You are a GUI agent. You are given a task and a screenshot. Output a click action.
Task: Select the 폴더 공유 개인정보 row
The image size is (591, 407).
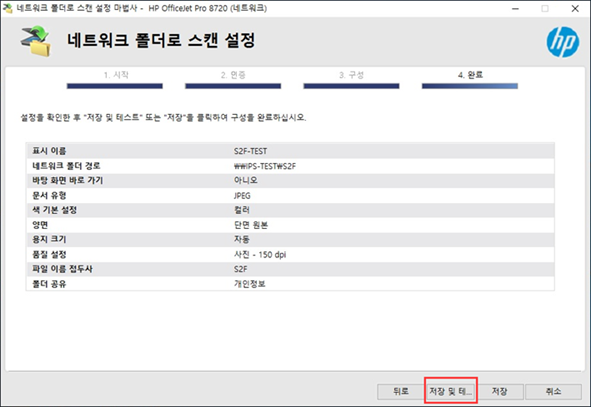290,283
